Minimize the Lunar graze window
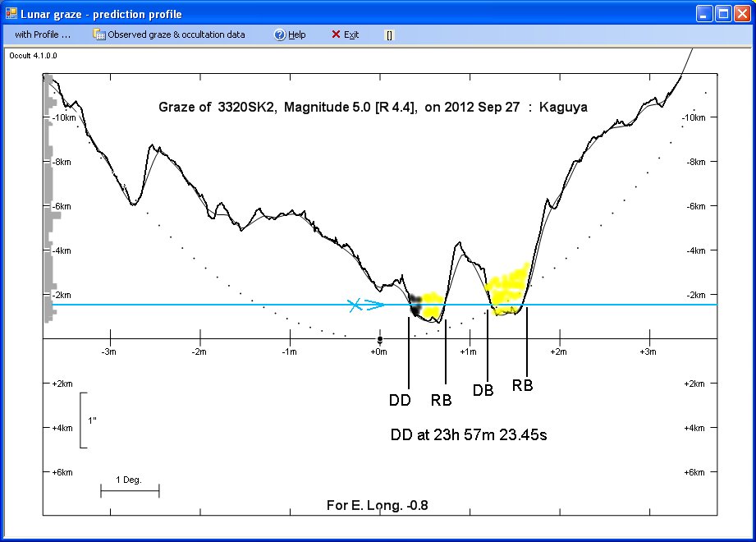 tap(705, 14)
